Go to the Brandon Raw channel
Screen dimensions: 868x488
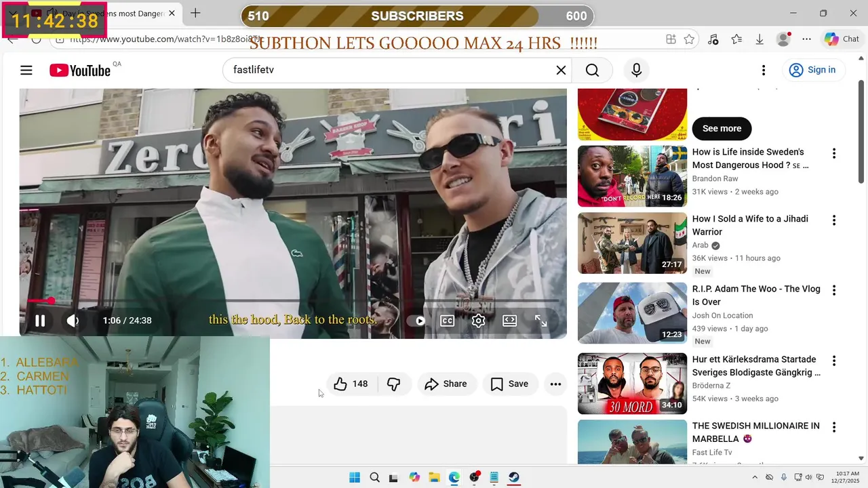[x=715, y=179]
